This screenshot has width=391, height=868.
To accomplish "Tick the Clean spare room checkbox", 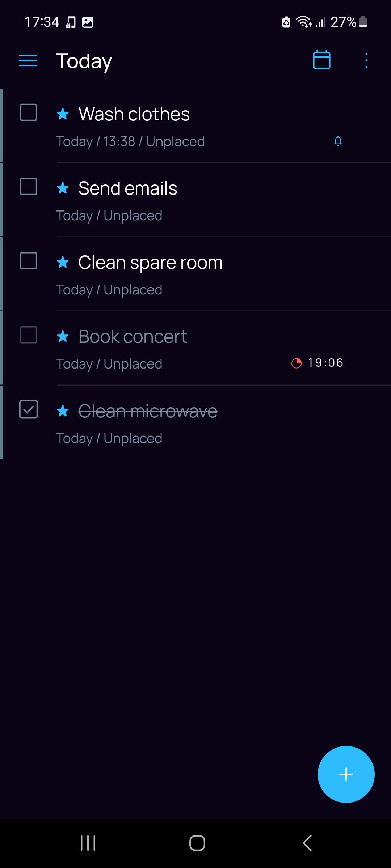I will (28, 261).
